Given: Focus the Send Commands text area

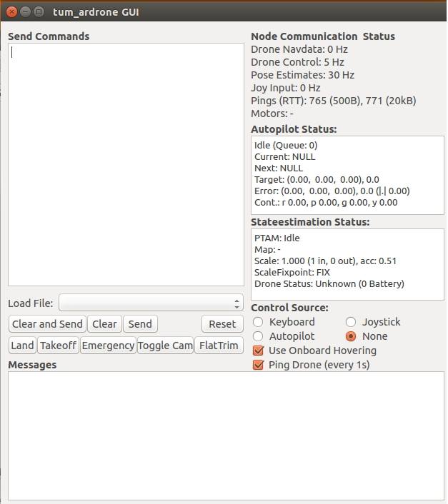Looking at the screenshot, I should click(x=126, y=164).
